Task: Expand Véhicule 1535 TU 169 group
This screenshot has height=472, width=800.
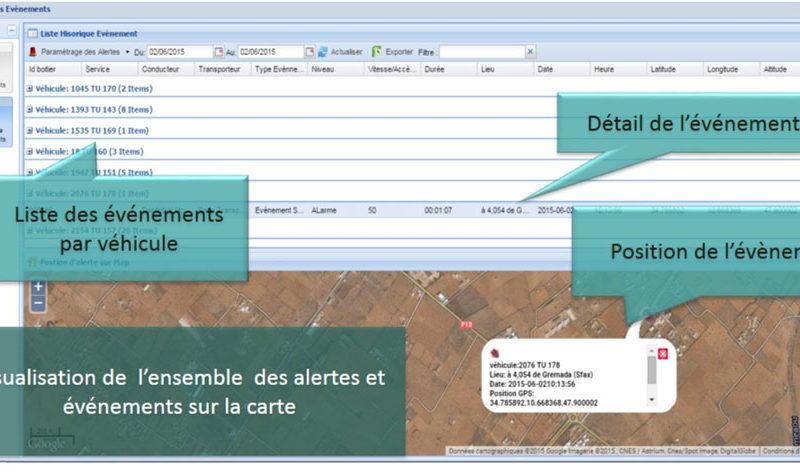Action: pyautogui.click(x=31, y=130)
